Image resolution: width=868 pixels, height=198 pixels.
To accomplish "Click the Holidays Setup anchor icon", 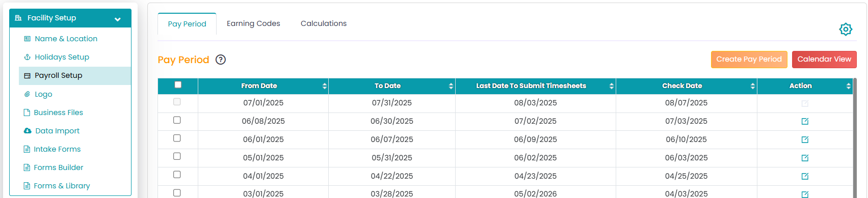I will pyautogui.click(x=28, y=57).
